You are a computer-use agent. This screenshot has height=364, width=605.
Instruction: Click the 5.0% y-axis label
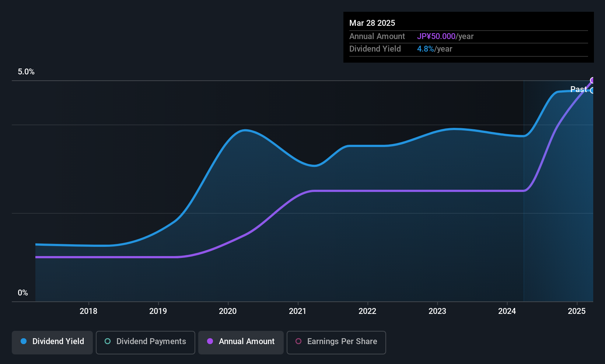[x=26, y=72]
